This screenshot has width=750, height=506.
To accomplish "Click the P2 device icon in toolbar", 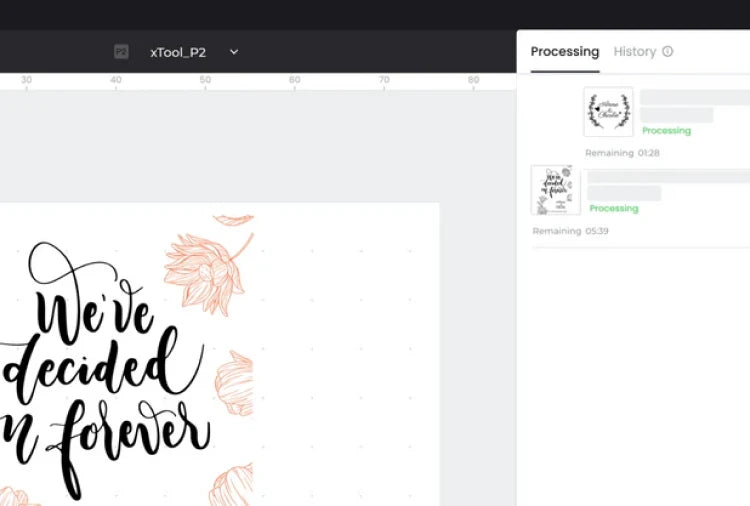I will 121,52.
